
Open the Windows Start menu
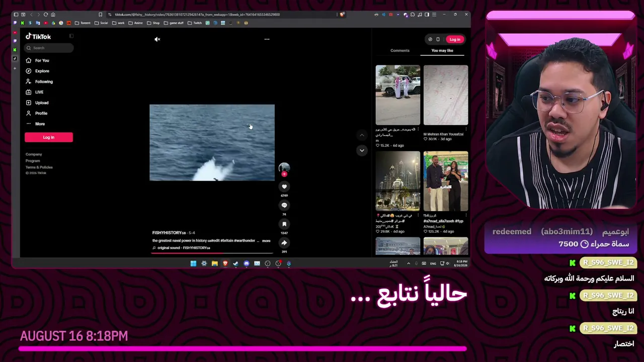[x=193, y=263]
